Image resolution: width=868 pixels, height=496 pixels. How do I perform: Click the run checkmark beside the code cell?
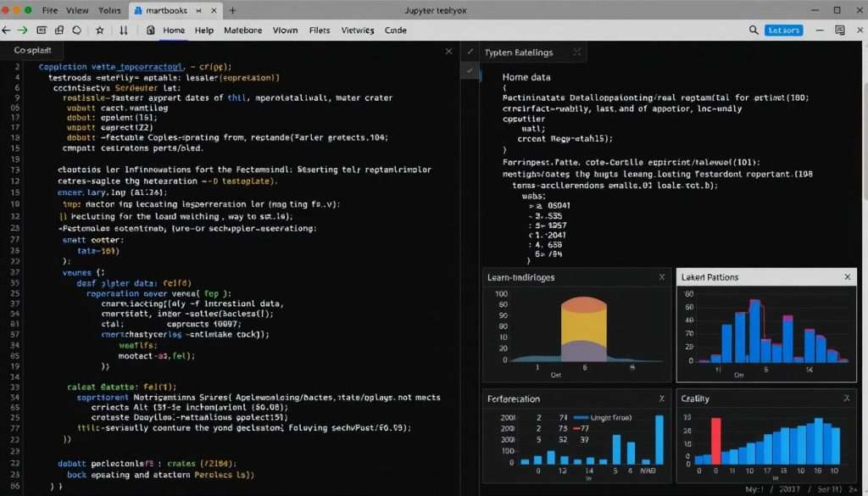click(469, 70)
